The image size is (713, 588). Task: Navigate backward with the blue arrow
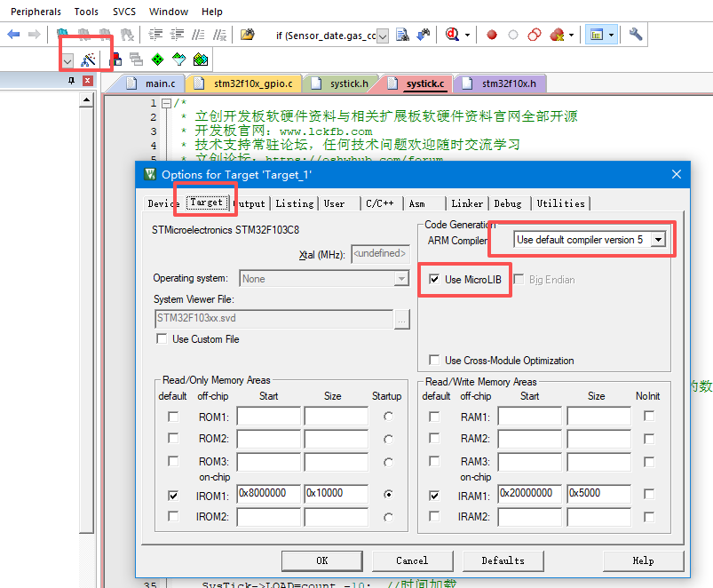pyautogui.click(x=13, y=35)
